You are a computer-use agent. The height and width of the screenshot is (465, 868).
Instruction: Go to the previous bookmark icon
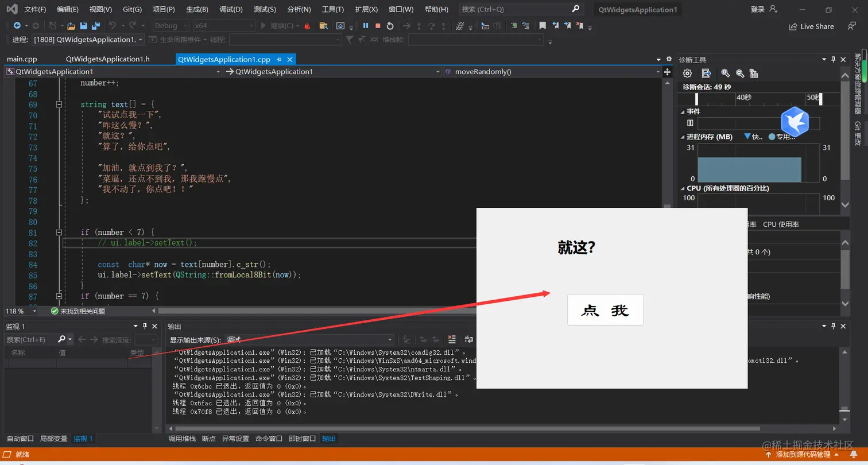556,26
